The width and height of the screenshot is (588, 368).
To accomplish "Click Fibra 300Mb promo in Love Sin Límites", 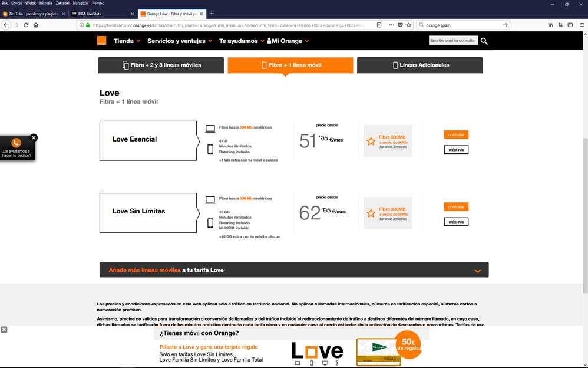I will [x=388, y=213].
